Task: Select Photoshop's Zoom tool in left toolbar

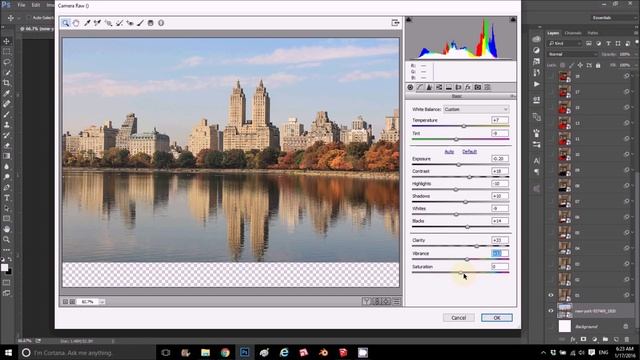Action: pyautogui.click(x=7, y=240)
